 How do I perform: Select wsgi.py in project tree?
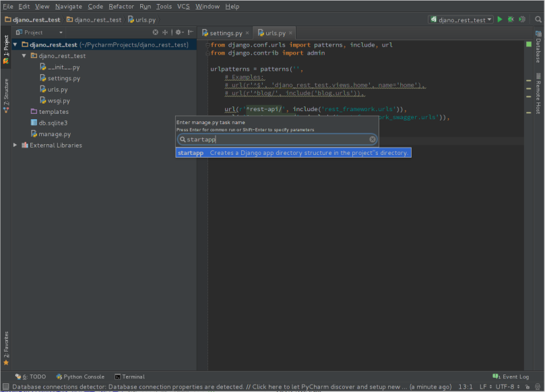pyautogui.click(x=55, y=100)
